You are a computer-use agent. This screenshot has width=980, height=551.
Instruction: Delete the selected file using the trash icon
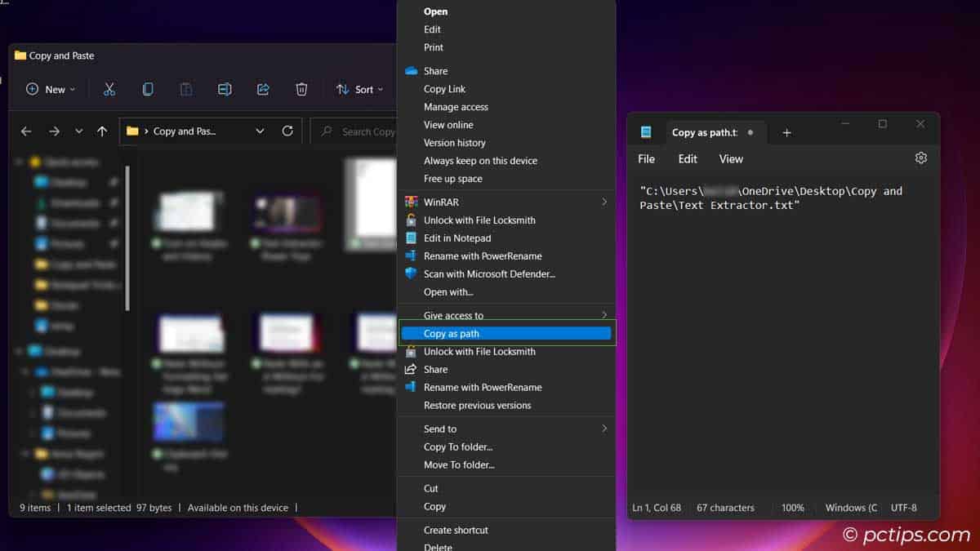(301, 89)
